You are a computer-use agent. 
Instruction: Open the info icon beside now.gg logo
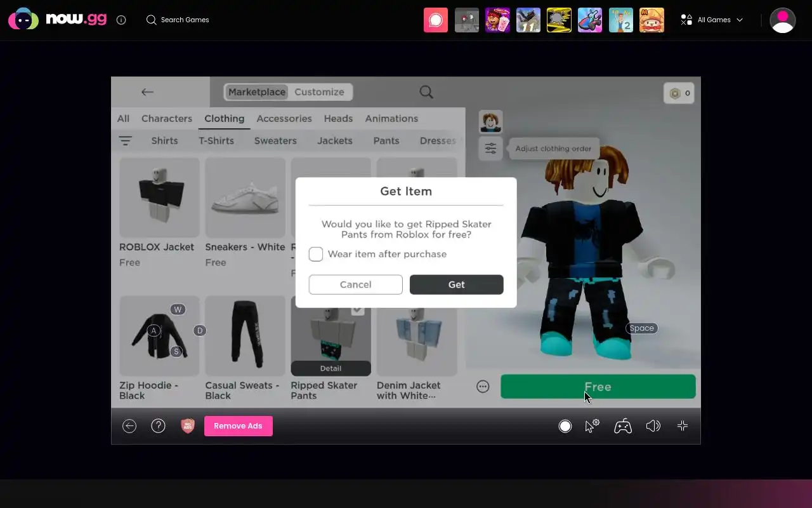(x=121, y=20)
